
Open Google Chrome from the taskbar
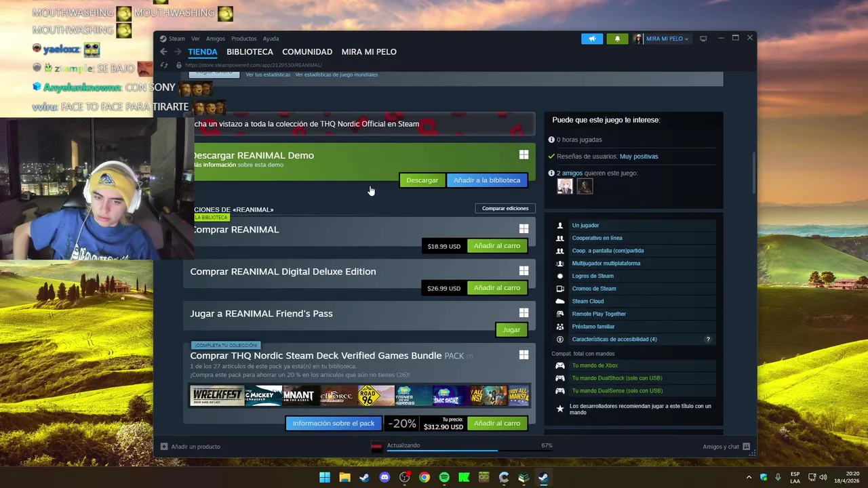424,477
